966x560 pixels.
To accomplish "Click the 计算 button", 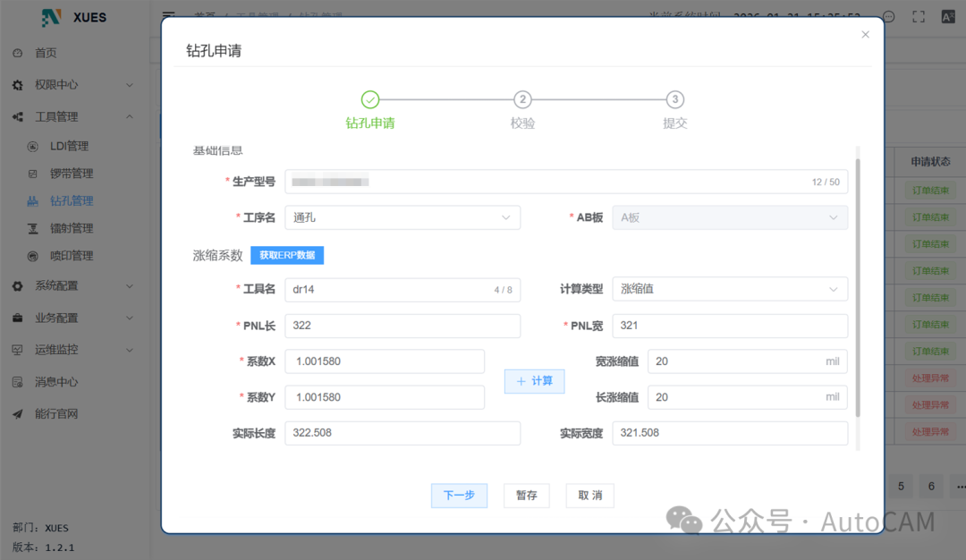I will (534, 379).
